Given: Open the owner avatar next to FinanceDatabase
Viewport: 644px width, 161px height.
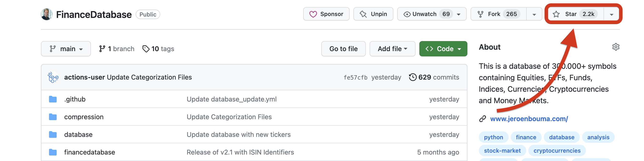Looking at the screenshot, I should [47, 14].
